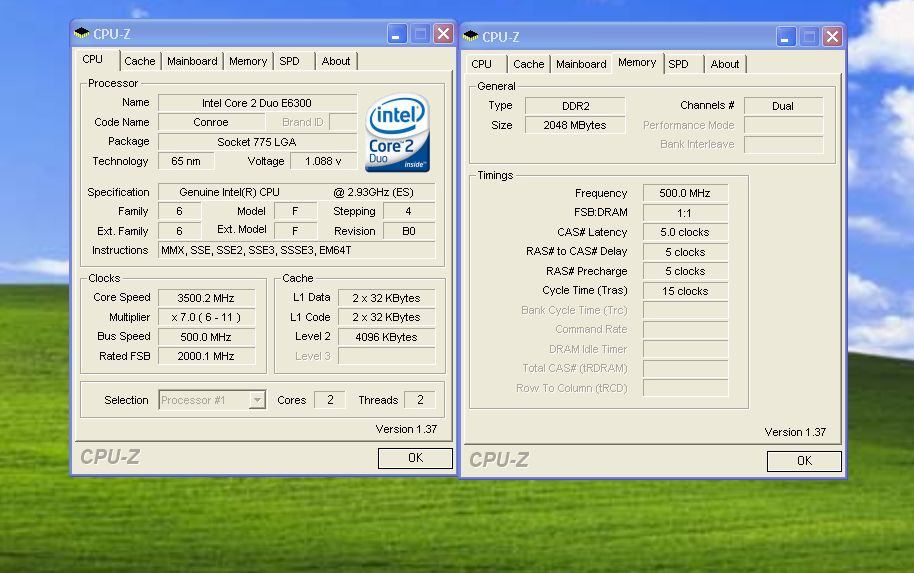Click the disabled maximize button of right CPU-Z window
This screenshot has height=573, width=914.
[x=809, y=37]
